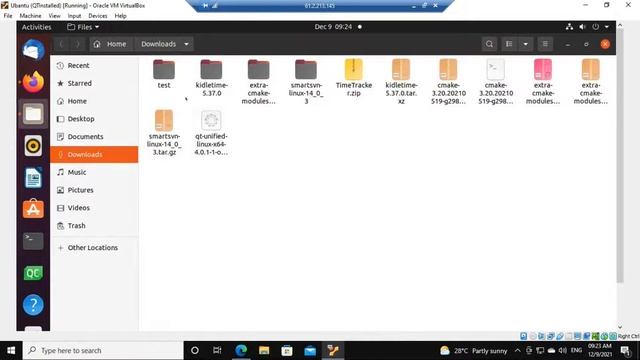The height and width of the screenshot is (360, 640).
Task: Open Ubuntu Software dock icon
Action: click(33, 209)
